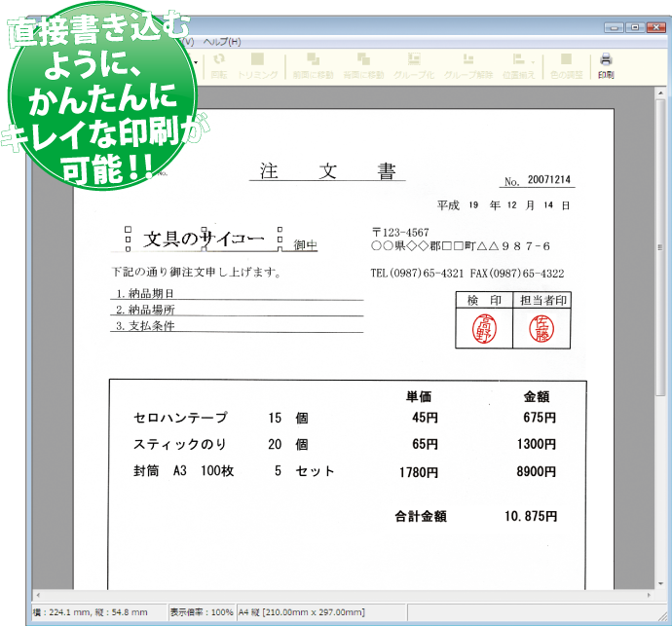Select the 文具のサイコー text box
672x626 pixels.
[x=205, y=239]
